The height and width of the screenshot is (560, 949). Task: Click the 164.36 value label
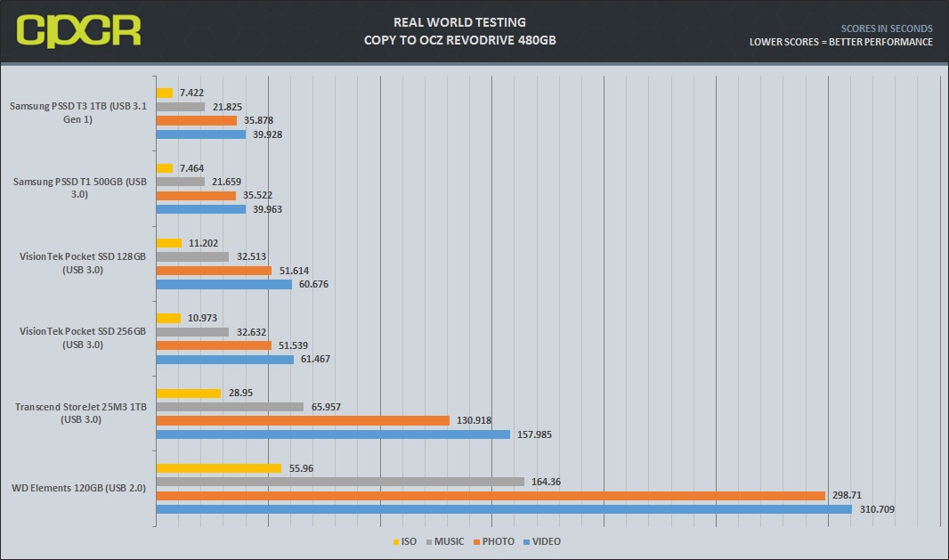[546, 482]
